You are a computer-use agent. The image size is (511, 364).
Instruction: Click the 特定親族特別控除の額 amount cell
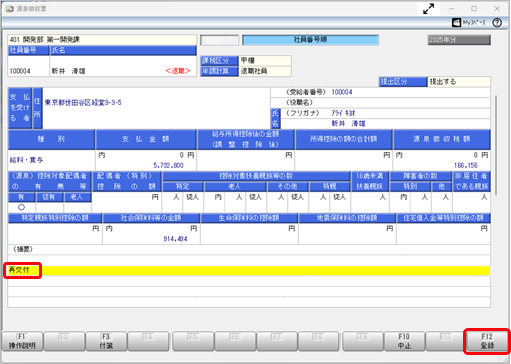pos(55,234)
